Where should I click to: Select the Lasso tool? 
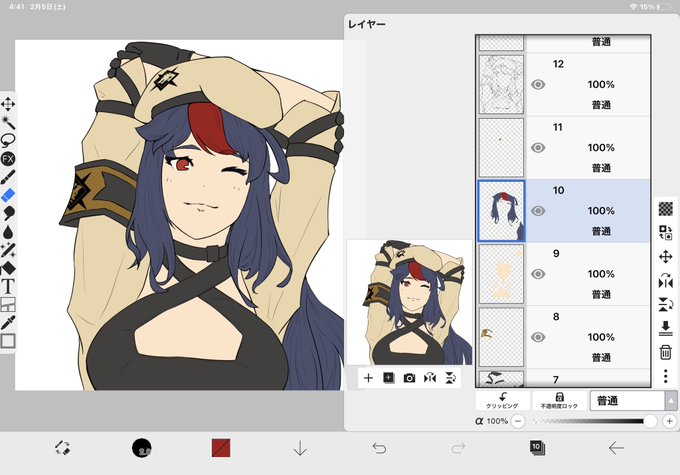coord(8,140)
